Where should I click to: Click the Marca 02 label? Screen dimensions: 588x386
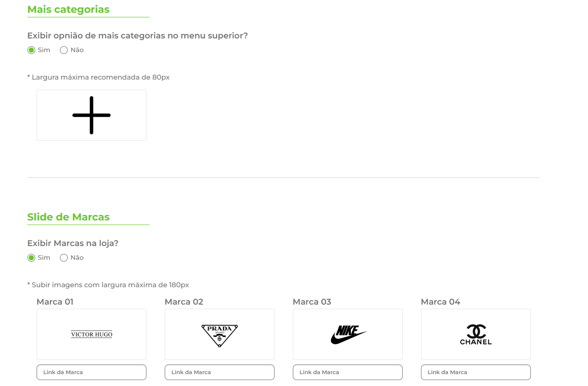point(184,302)
